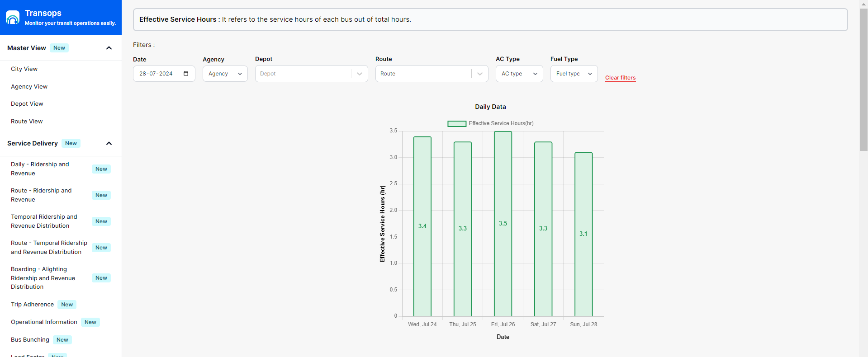868x357 pixels.
Task: Open the Fuel type dropdown
Action: [x=574, y=74]
